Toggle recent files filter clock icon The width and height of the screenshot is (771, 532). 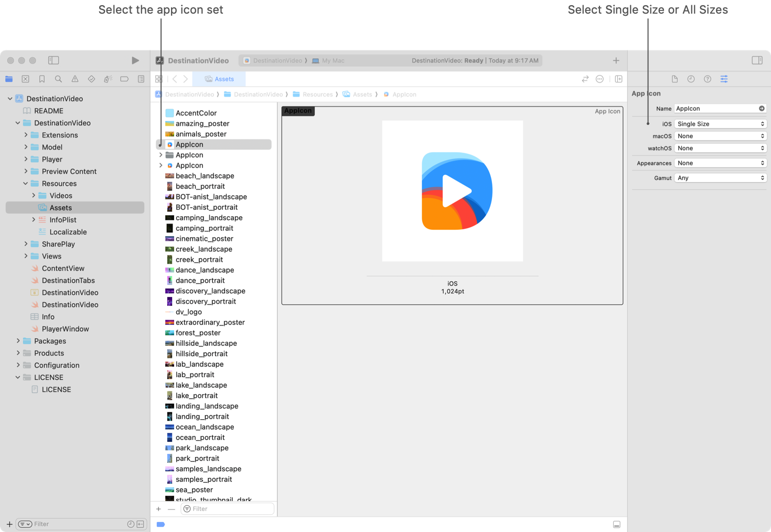(131, 524)
